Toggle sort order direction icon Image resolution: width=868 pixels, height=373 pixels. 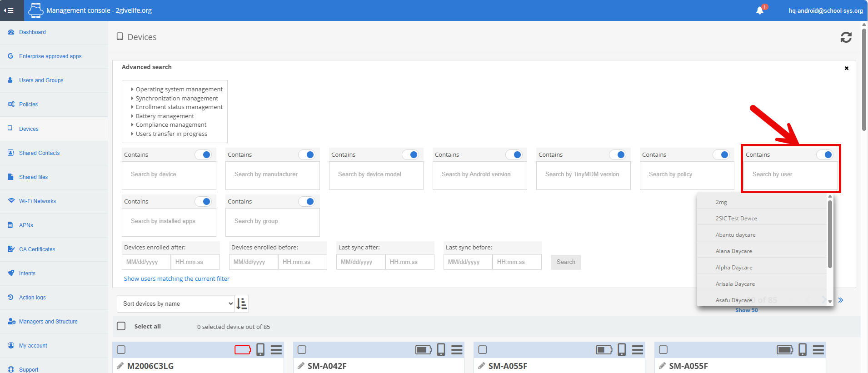click(242, 303)
